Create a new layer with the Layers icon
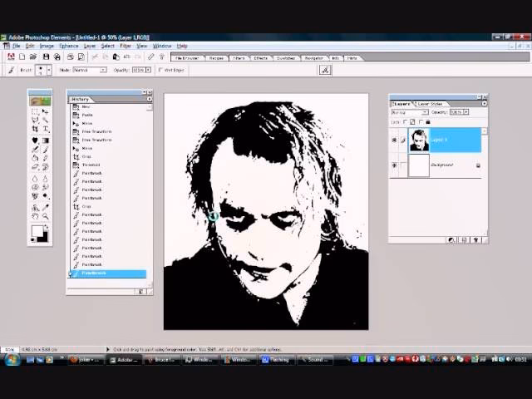 click(x=464, y=240)
